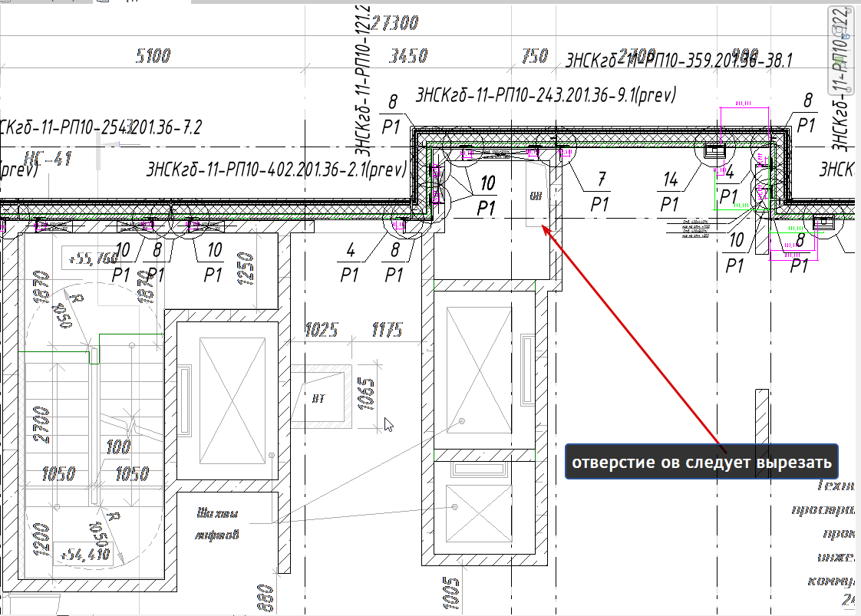Select the 100 stair gap dimension
The width and height of the screenshot is (861, 616).
click(x=118, y=447)
